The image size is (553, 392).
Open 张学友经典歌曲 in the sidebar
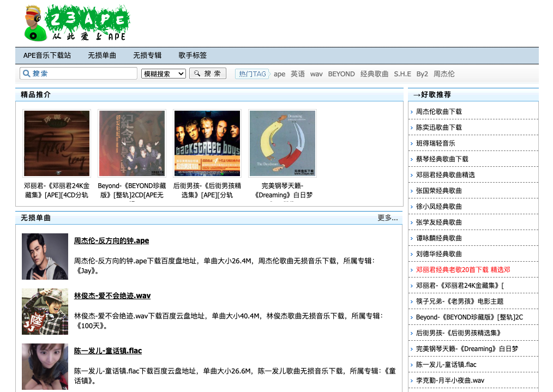pyautogui.click(x=438, y=222)
